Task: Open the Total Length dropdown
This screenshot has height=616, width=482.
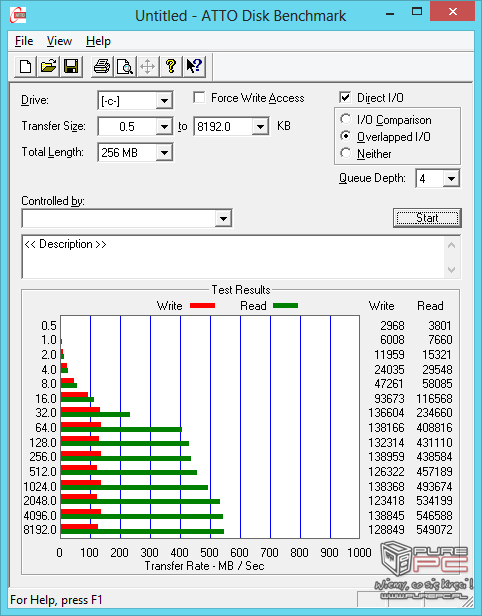Action: pos(164,153)
